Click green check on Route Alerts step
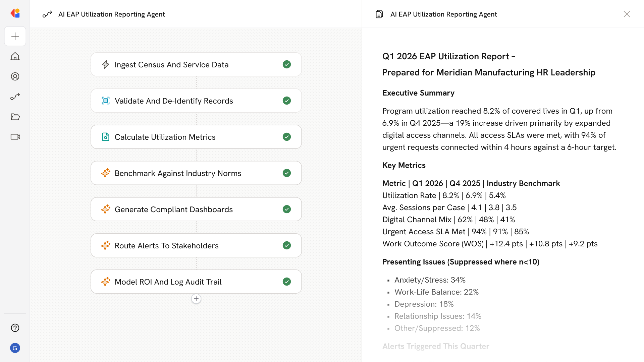This screenshot has height=362, width=644. coord(286,245)
